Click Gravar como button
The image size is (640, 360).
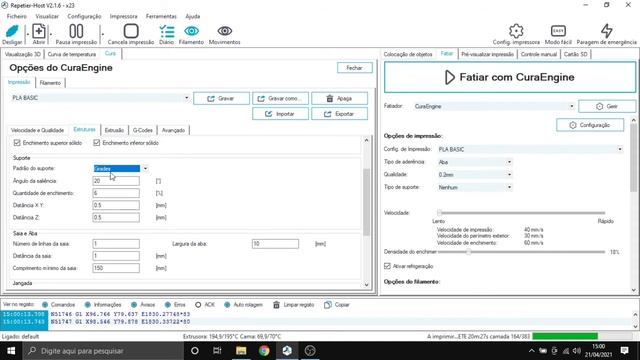point(280,98)
